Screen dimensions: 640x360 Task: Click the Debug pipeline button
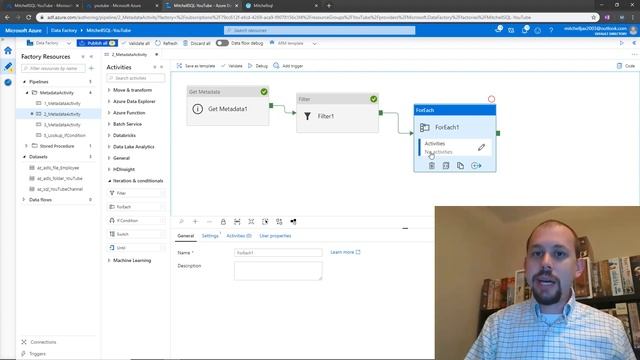pos(258,66)
